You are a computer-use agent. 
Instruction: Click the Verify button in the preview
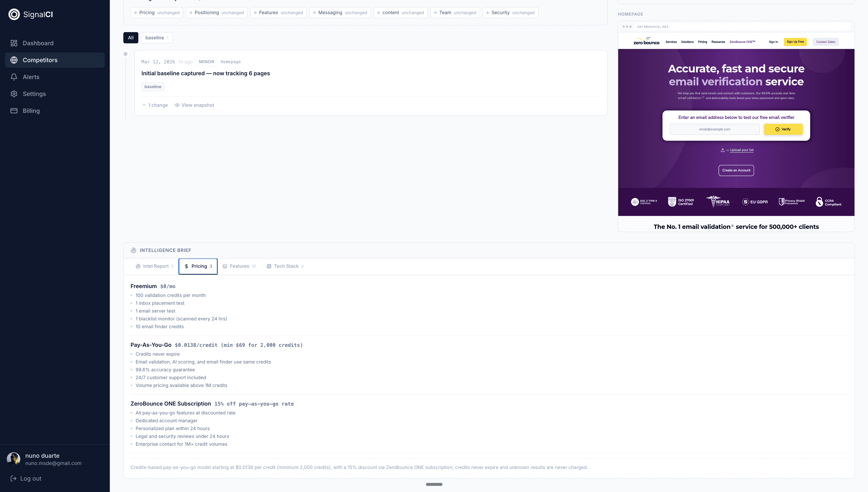pyautogui.click(x=783, y=129)
